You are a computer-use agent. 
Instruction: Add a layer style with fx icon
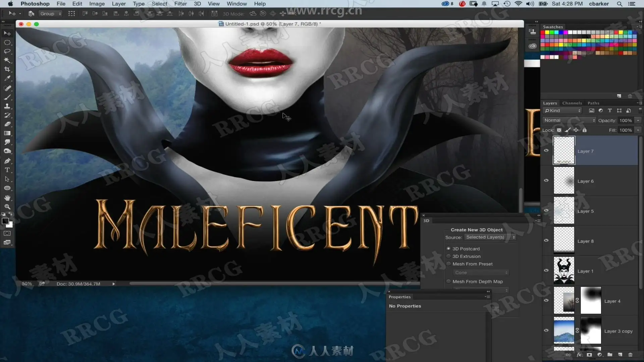pos(579,355)
